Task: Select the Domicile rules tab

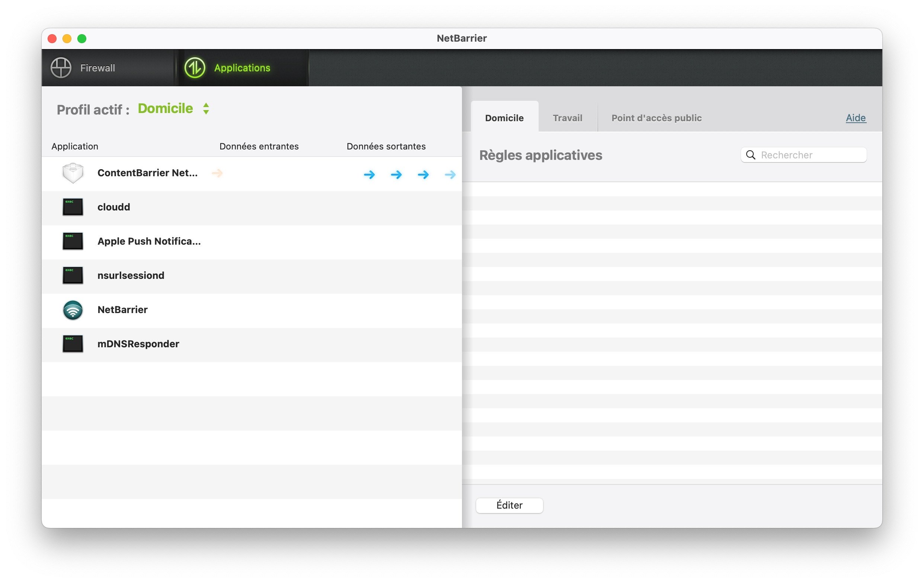Action: coord(504,118)
